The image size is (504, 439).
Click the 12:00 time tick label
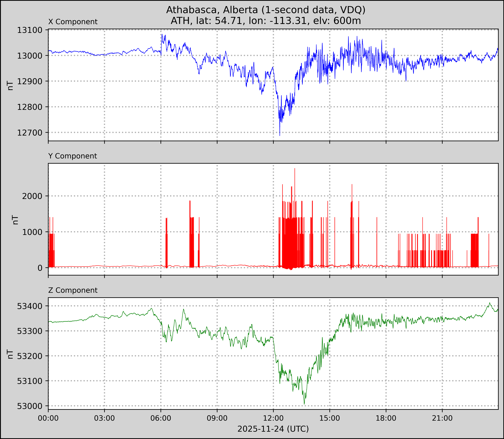click(273, 418)
